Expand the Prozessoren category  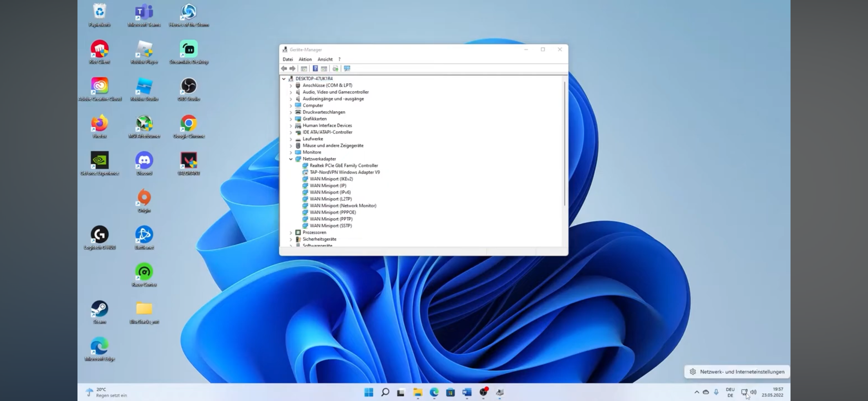click(x=291, y=233)
